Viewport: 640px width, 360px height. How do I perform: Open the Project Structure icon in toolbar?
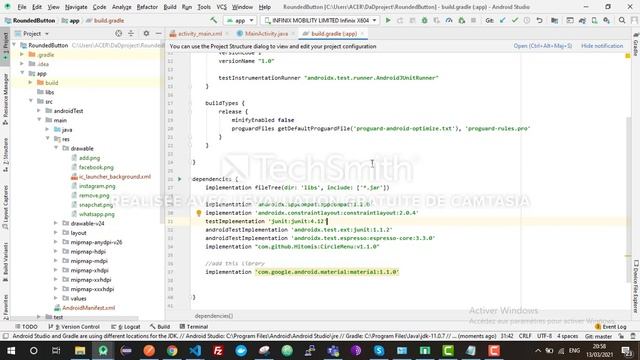pyautogui.click(x=554, y=20)
